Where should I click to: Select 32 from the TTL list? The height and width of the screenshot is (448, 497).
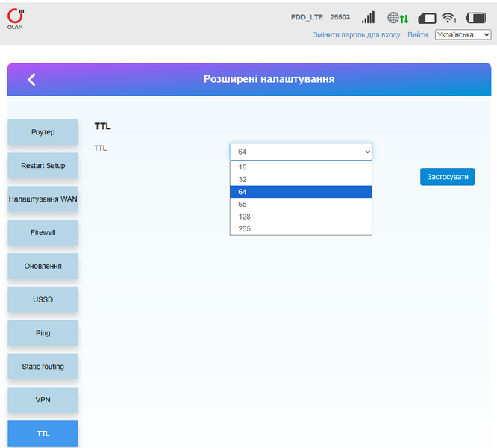(x=301, y=179)
